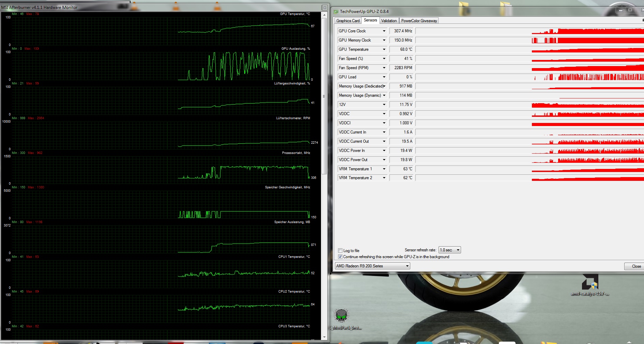Click the Prozessortakt MHz graph in Afterburner

click(x=161, y=170)
